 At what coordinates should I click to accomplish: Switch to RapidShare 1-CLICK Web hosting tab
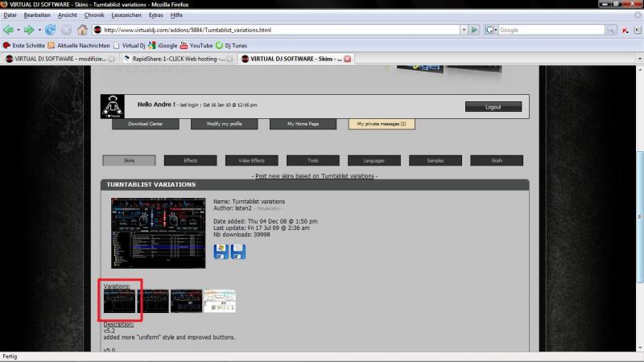click(178, 59)
